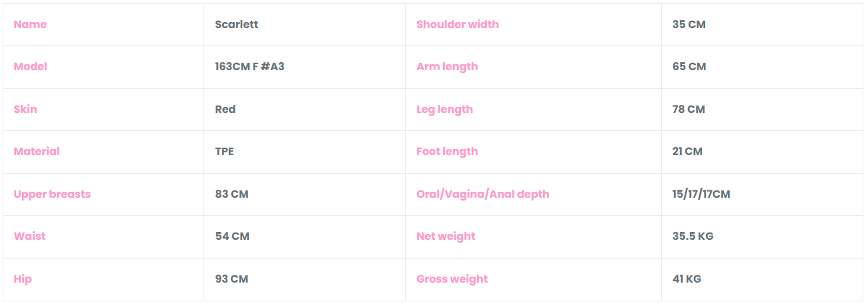The height and width of the screenshot is (306, 868).
Task: Select the Red skin value
Action: click(x=226, y=110)
